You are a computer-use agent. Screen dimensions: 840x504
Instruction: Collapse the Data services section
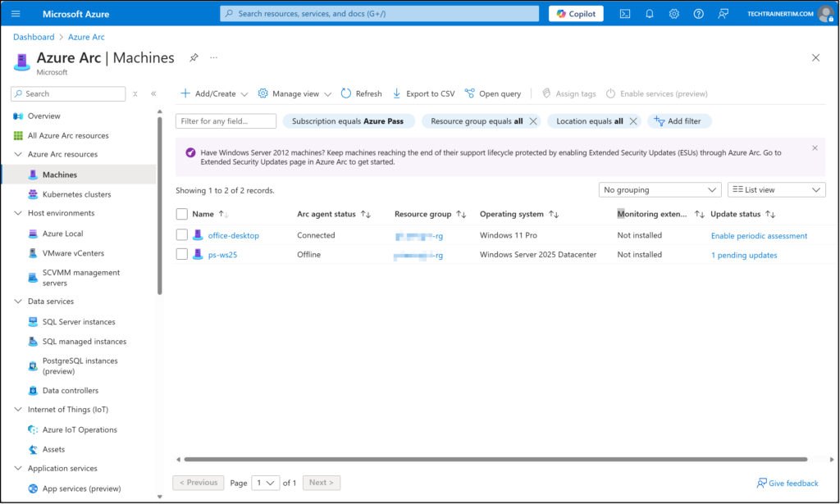pyautogui.click(x=18, y=302)
